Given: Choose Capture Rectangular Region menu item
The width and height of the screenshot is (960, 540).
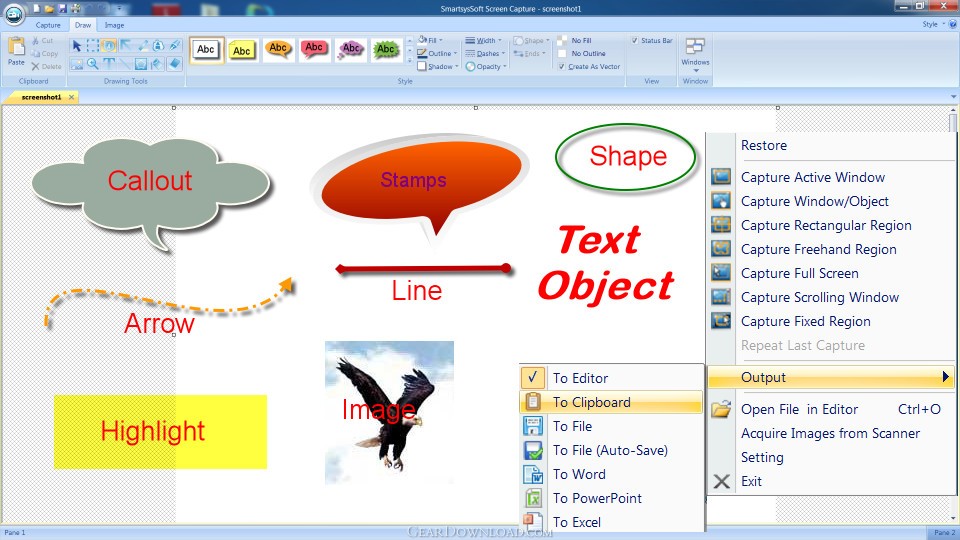Looking at the screenshot, I should point(826,225).
